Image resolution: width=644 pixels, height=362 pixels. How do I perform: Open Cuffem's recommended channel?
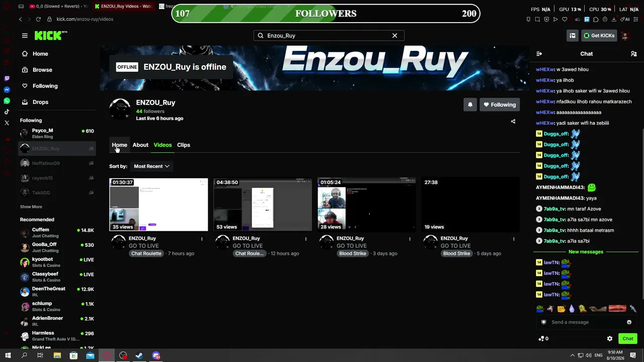(x=57, y=233)
